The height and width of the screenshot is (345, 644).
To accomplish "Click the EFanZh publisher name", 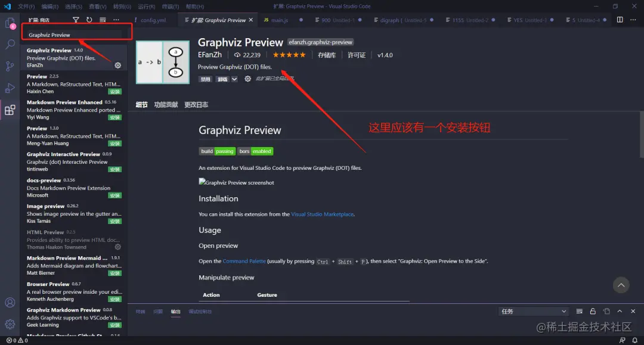I will pos(210,55).
